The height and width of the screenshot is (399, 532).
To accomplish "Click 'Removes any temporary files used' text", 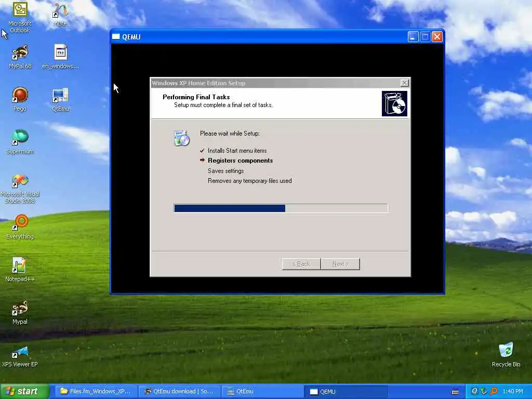I will [x=250, y=181].
